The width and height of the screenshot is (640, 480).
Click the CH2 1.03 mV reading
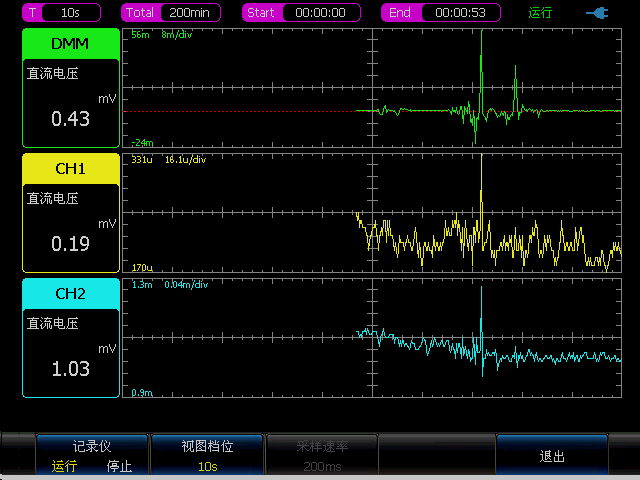[70, 369]
